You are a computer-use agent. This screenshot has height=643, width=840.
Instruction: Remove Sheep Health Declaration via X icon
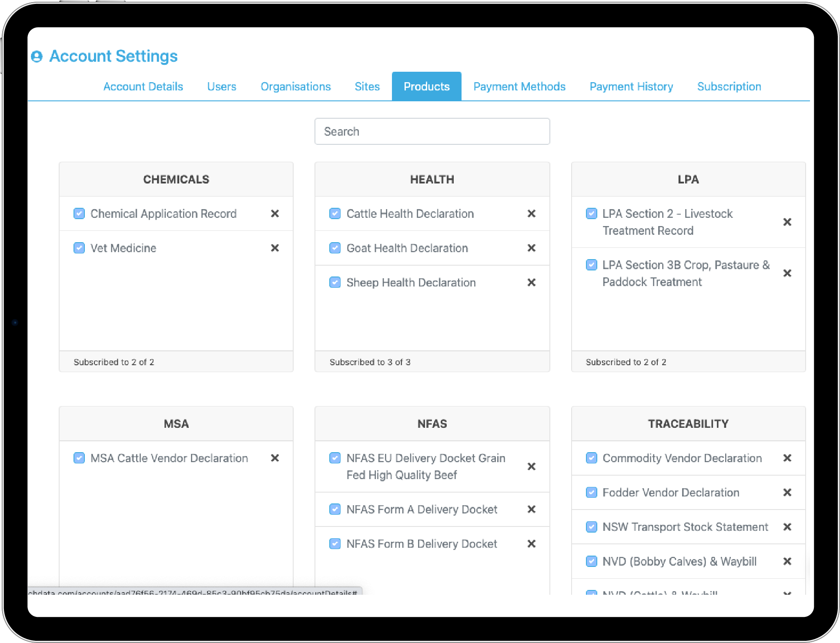(x=531, y=283)
